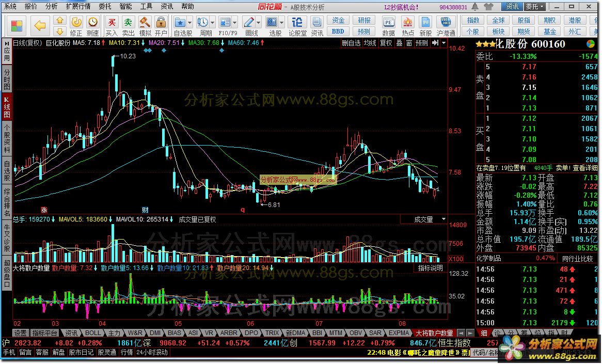Open the 资讯 news document icon

pyautogui.click(x=316, y=26)
